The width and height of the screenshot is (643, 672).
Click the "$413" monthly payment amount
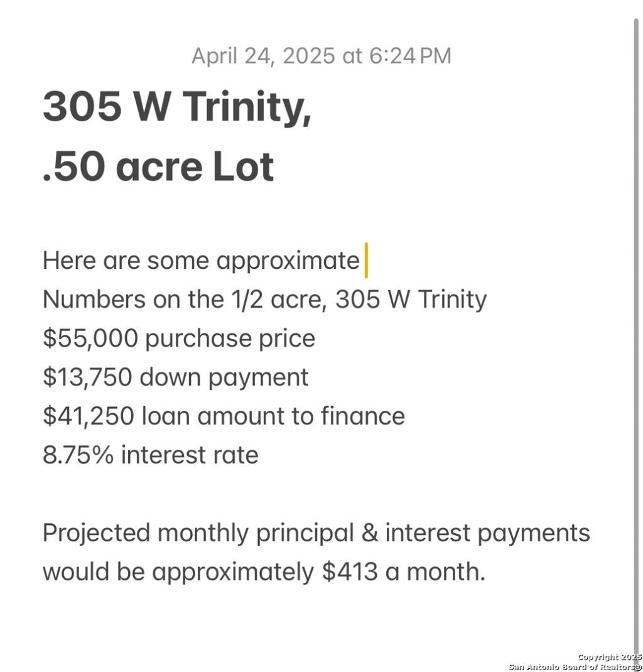pyautogui.click(x=350, y=572)
